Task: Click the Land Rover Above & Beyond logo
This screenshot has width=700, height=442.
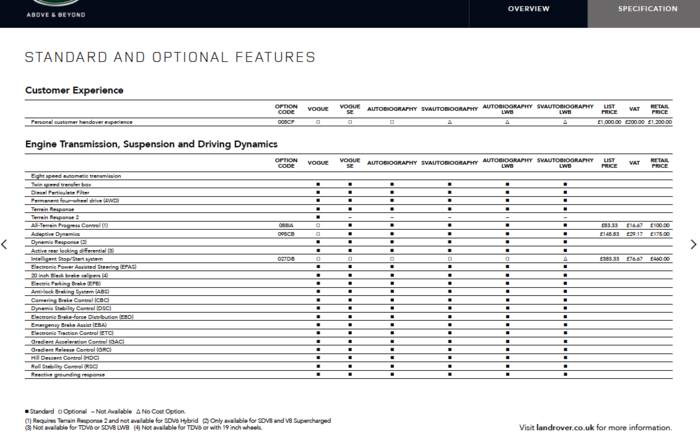Action: click(56, 9)
